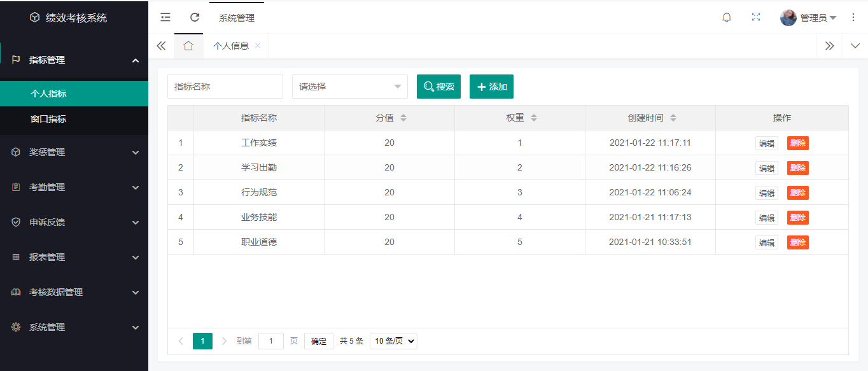The width and height of the screenshot is (868, 371).
Task: Click the home tab icon
Action: pos(188,46)
